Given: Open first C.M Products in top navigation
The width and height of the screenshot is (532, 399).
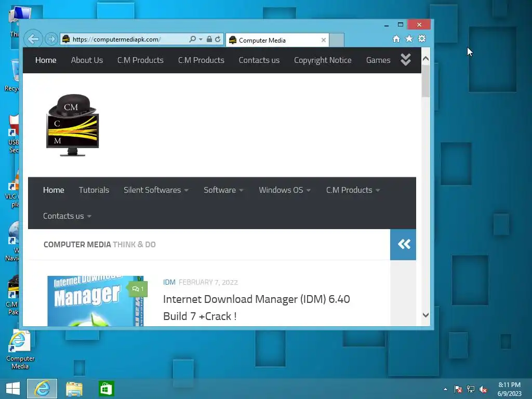Looking at the screenshot, I should (x=140, y=60).
